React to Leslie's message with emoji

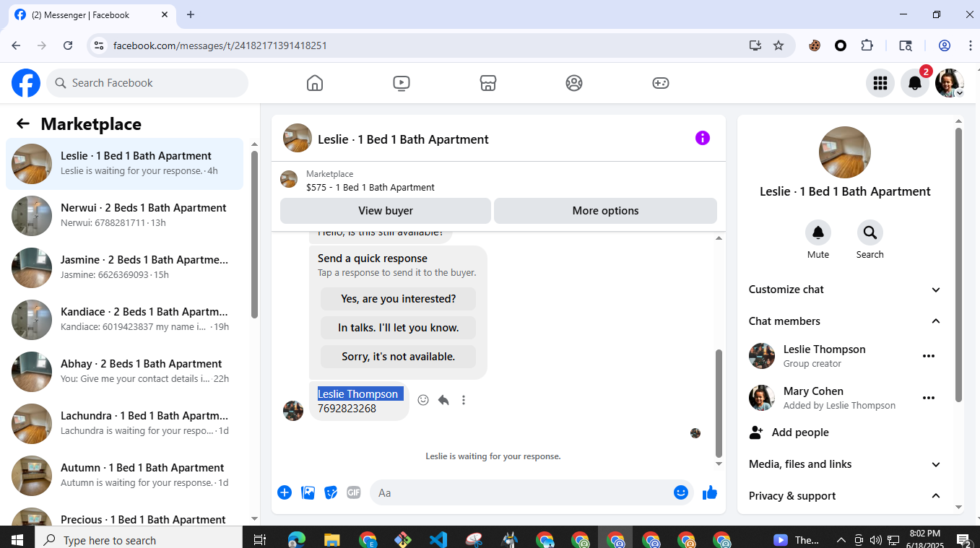pos(423,400)
